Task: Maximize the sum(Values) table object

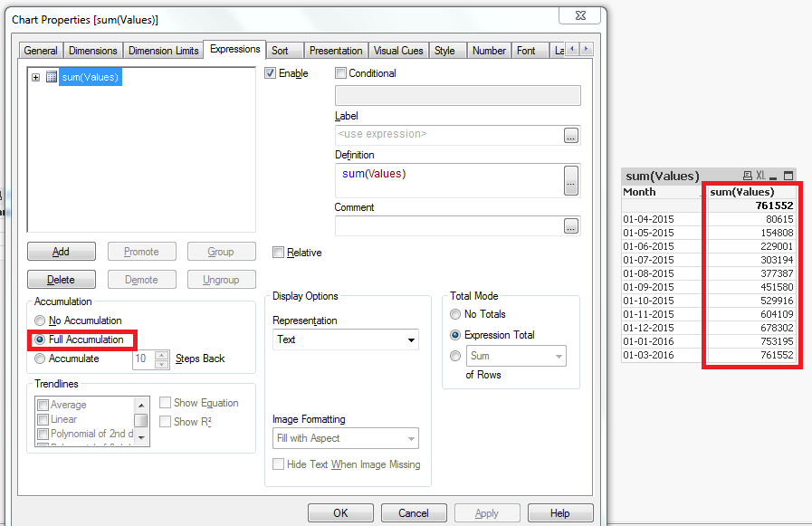Action: tap(788, 176)
